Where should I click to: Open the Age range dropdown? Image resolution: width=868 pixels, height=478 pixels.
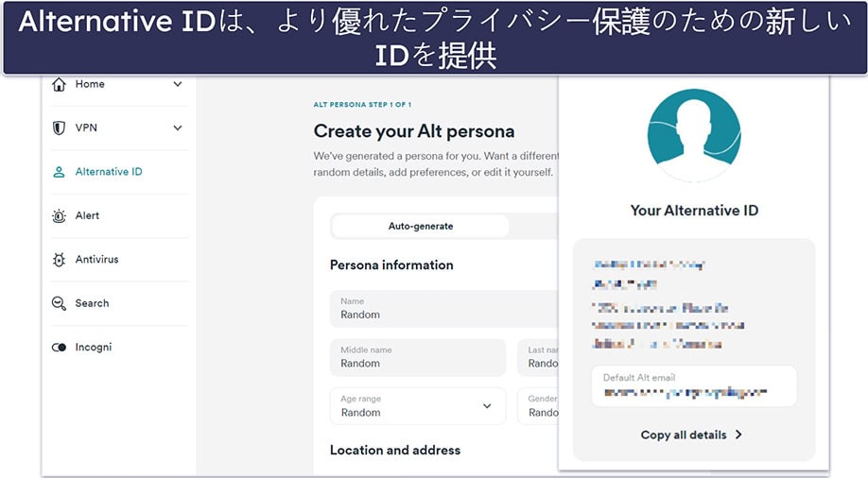pos(418,406)
